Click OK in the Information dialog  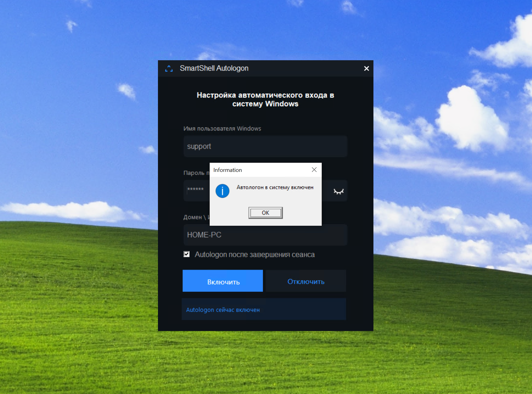click(265, 213)
